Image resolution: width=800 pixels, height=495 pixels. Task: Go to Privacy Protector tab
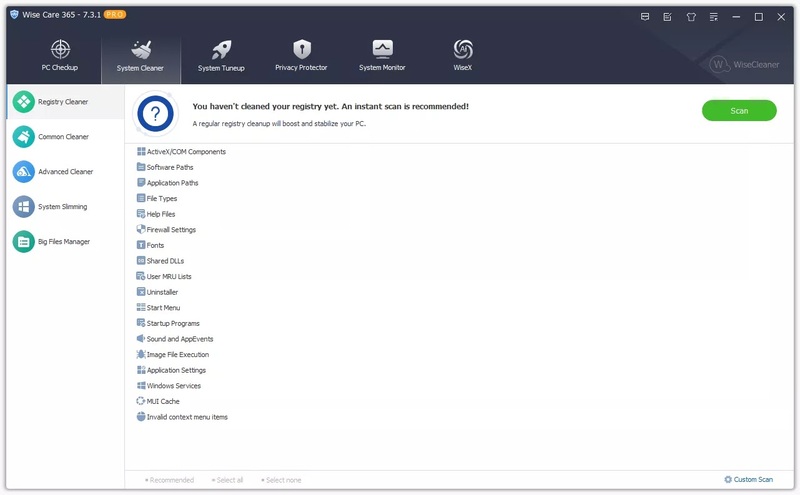302,55
